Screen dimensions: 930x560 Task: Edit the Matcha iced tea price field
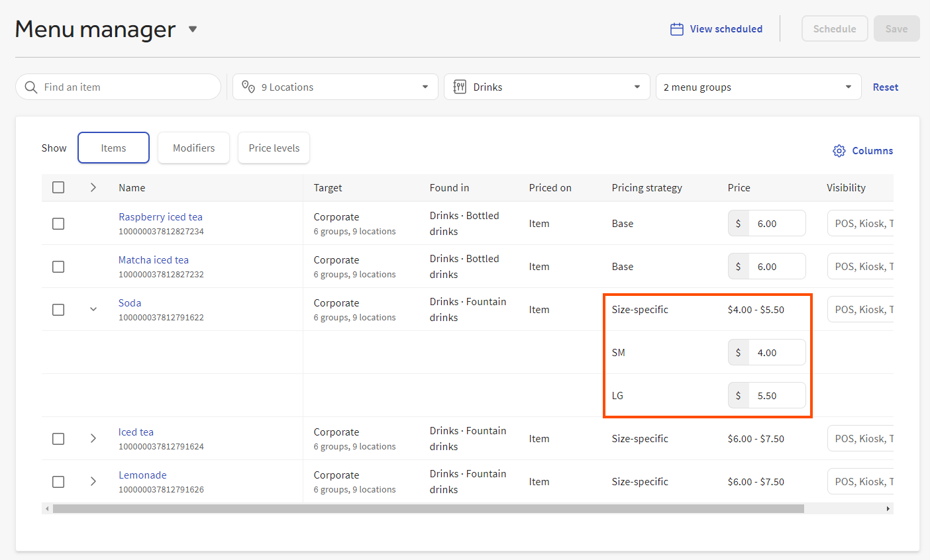tap(767, 266)
